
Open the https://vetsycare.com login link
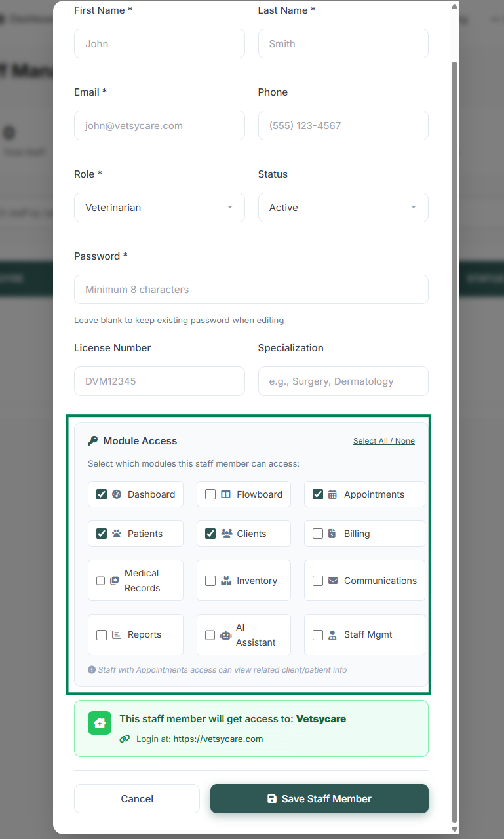pyautogui.click(x=218, y=739)
